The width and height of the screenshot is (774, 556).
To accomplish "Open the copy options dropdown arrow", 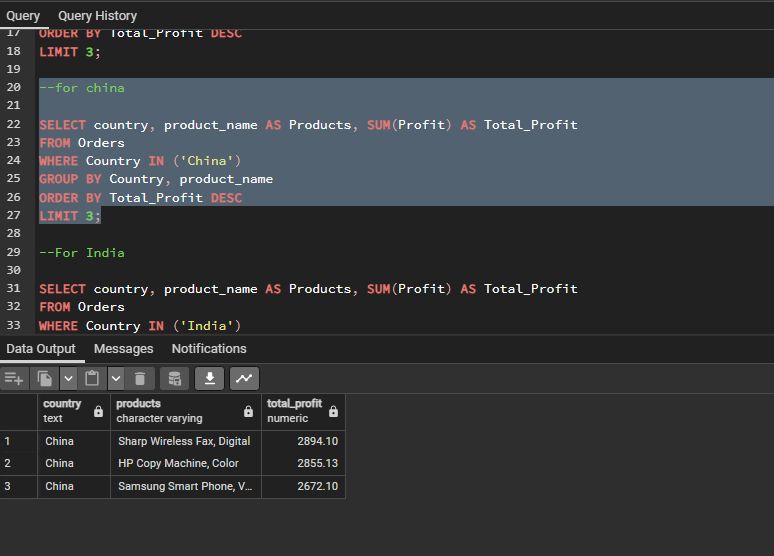I will pyautogui.click(x=68, y=379).
